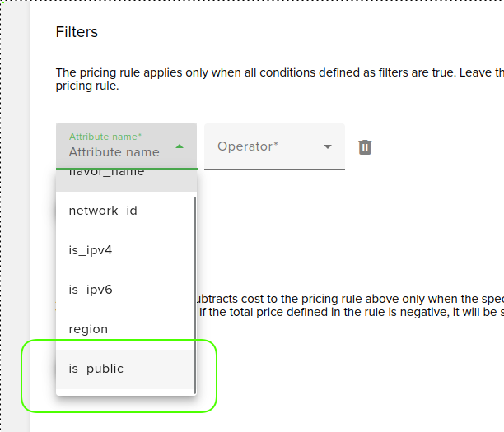This screenshot has width=504, height=432.
Task: Open the Operator dropdown arrow
Action: 328,147
